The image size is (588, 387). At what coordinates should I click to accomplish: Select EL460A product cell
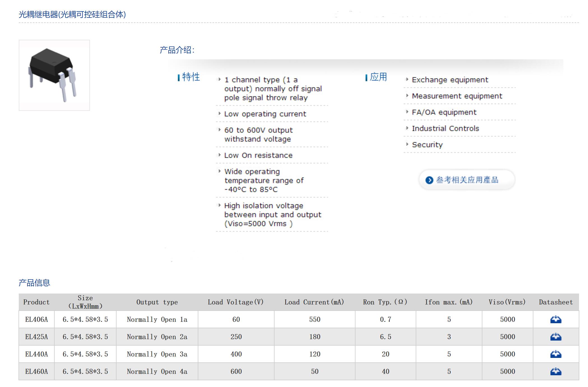pyautogui.click(x=36, y=372)
